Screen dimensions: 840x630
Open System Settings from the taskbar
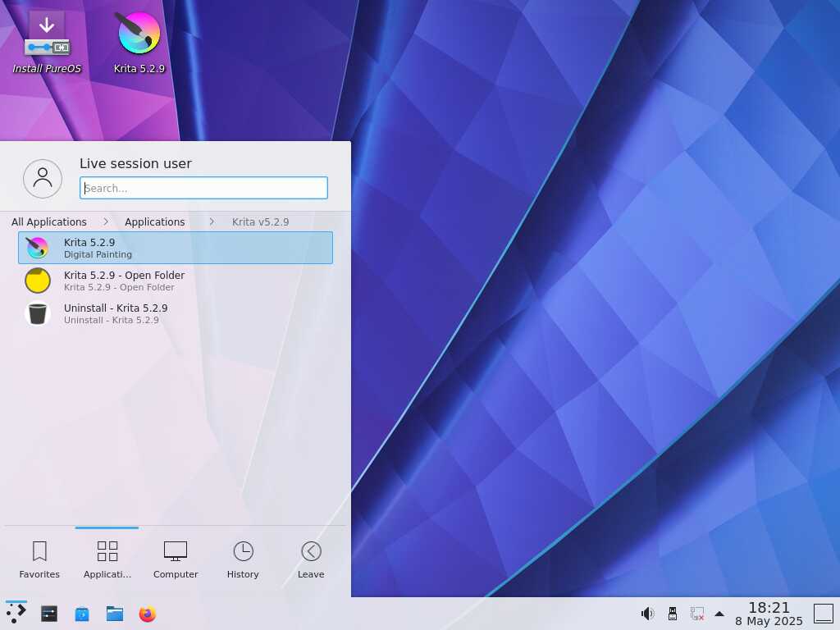pyautogui.click(x=48, y=614)
